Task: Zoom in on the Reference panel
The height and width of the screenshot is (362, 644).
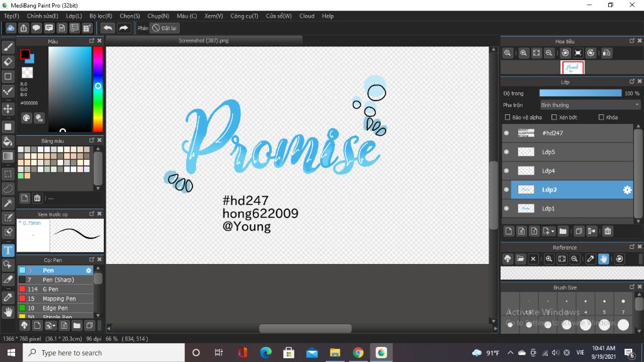Action: click(548, 258)
